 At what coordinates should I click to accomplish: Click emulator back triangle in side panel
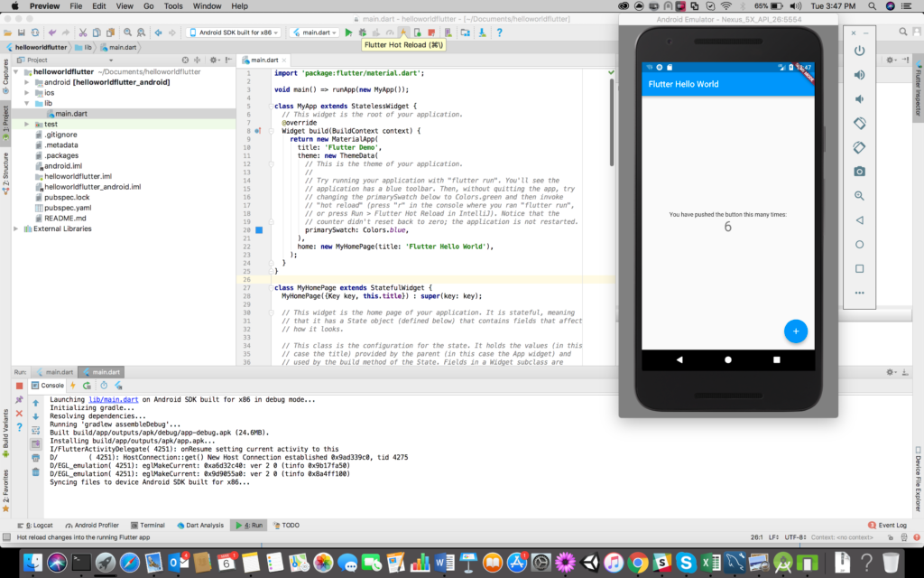(x=859, y=220)
